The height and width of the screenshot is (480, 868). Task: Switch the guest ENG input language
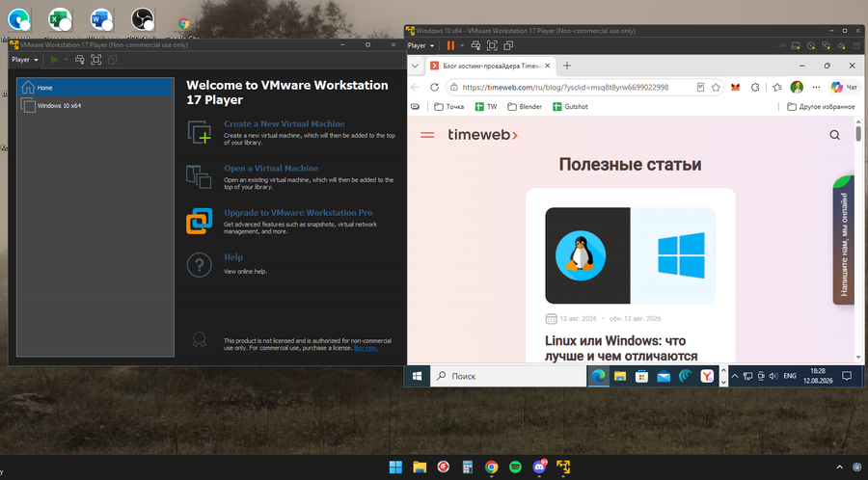click(x=790, y=376)
